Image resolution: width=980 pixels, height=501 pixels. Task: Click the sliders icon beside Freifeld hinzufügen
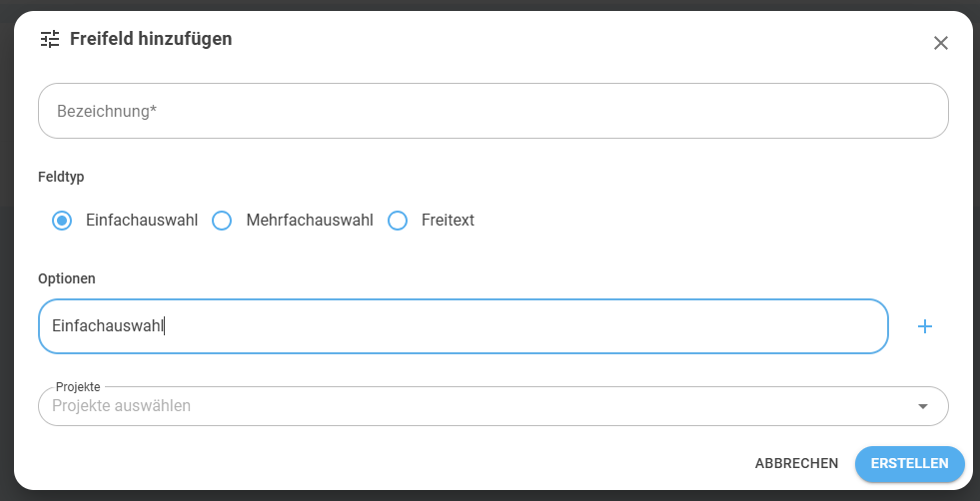50,39
